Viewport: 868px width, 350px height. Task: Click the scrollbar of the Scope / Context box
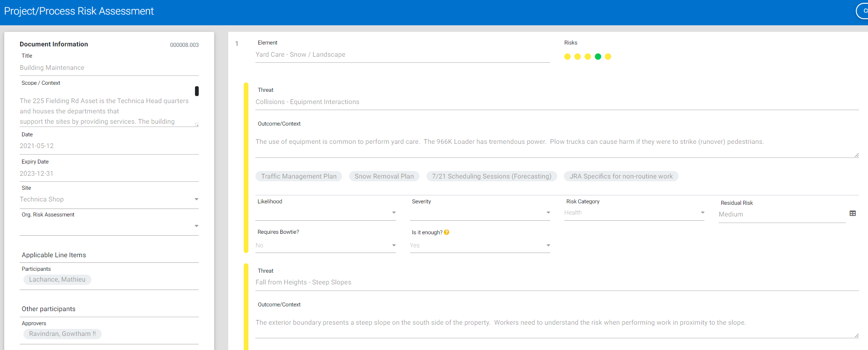[x=197, y=91]
